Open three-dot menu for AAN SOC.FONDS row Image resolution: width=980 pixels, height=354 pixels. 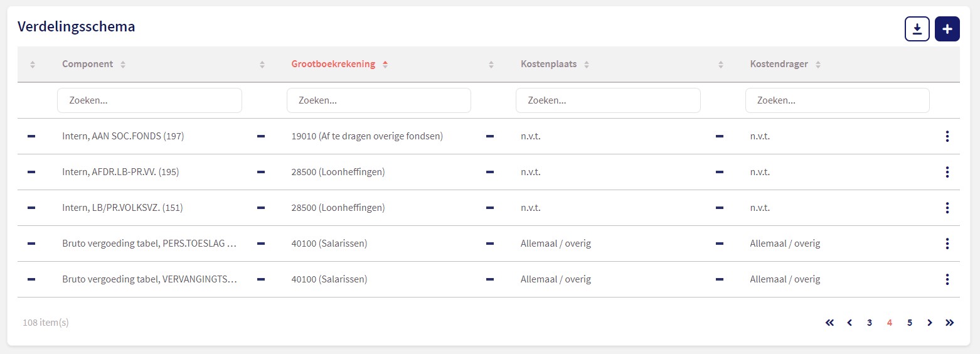click(x=947, y=136)
